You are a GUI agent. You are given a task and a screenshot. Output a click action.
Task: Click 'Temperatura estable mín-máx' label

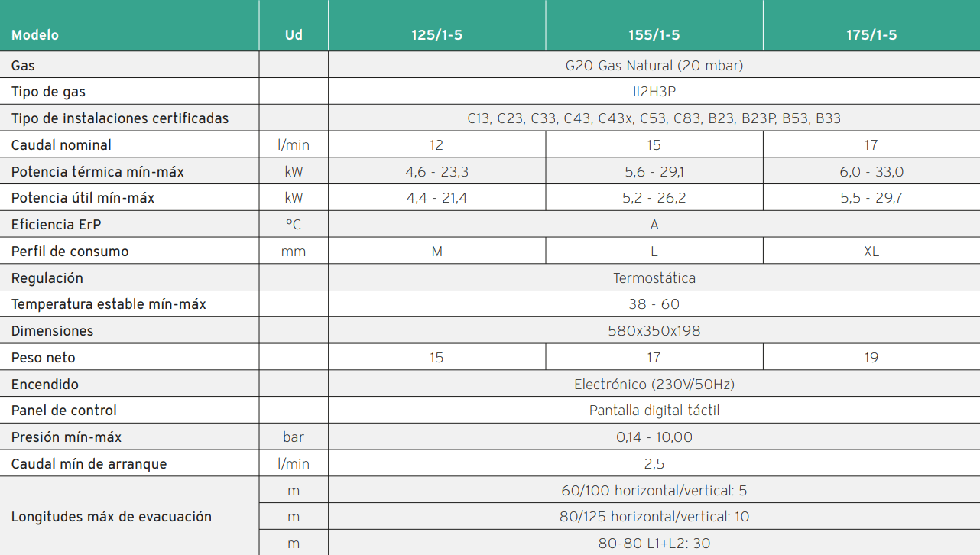point(109,304)
